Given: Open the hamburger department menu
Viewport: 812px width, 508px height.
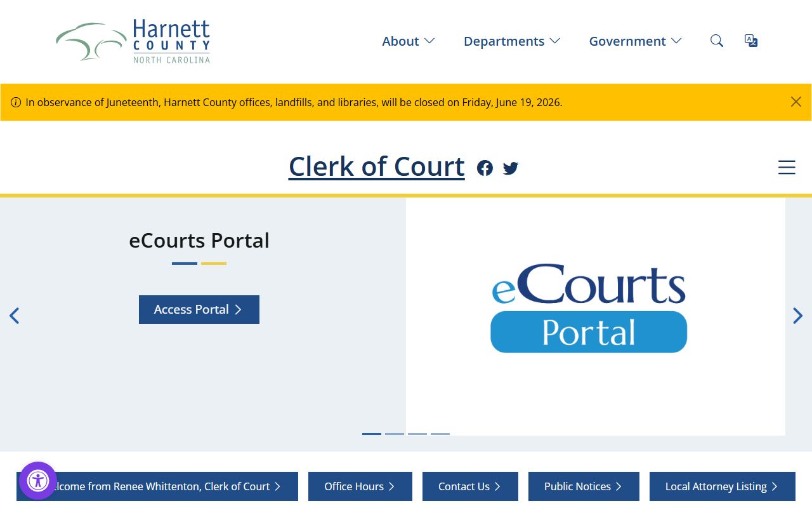Looking at the screenshot, I should coord(787,167).
